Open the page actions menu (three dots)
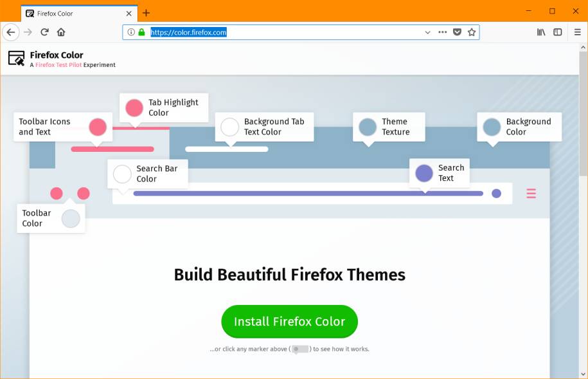The width and height of the screenshot is (588, 379). [442, 32]
